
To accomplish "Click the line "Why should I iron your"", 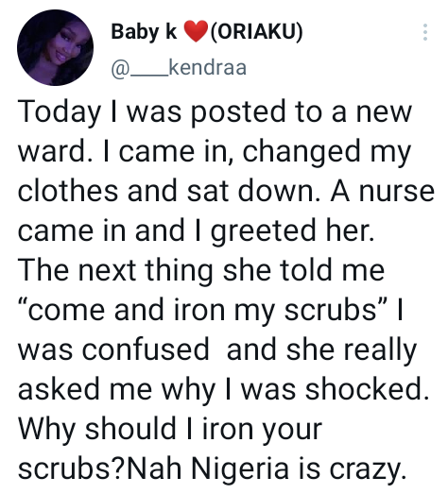I will pyautogui.click(x=170, y=430).
